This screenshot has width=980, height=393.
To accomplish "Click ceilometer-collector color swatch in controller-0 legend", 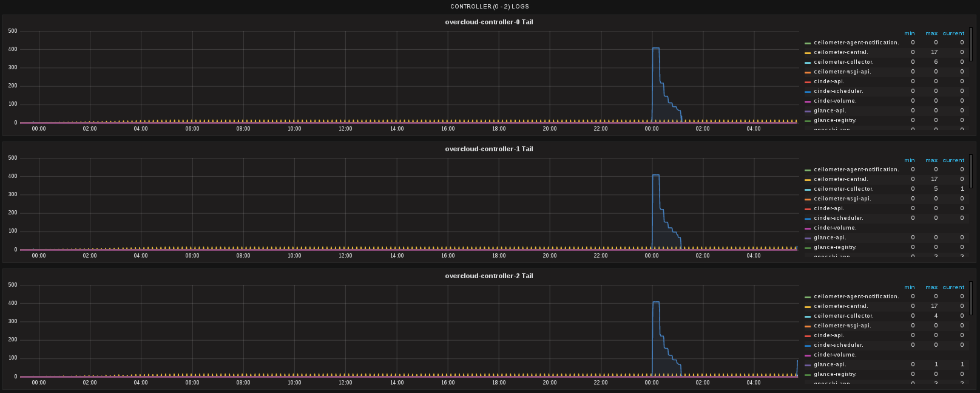I will tap(808, 63).
